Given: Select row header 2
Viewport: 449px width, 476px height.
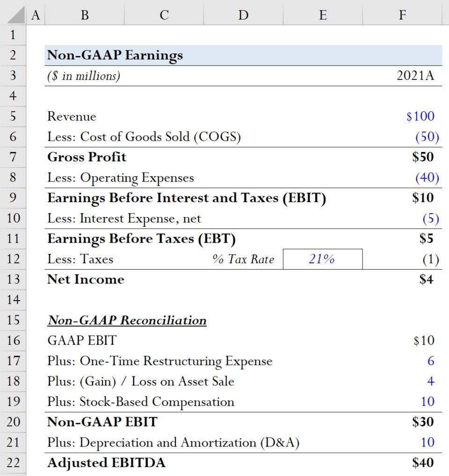Looking at the screenshot, I should [x=13, y=55].
